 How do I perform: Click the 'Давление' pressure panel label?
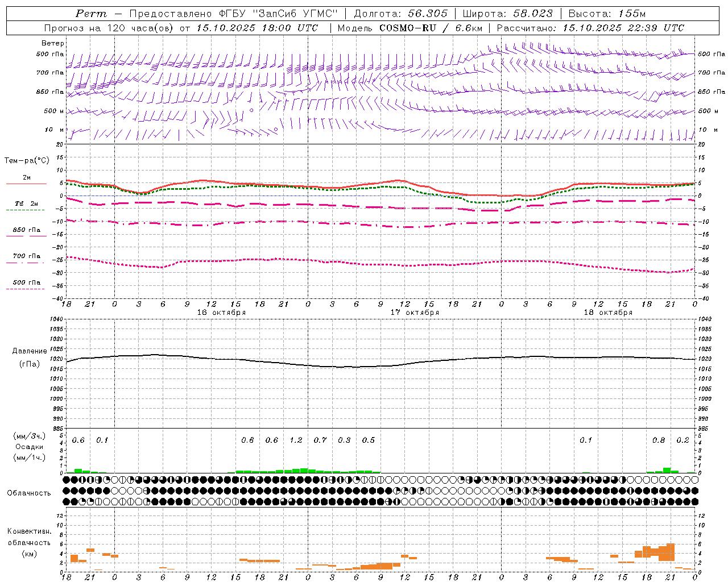click(30, 351)
